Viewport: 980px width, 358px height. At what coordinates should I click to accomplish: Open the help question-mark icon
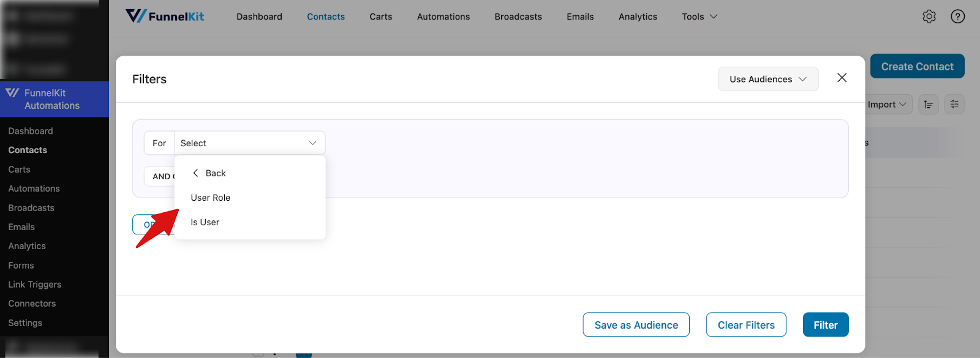pyautogui.click(x=957, y=17)
